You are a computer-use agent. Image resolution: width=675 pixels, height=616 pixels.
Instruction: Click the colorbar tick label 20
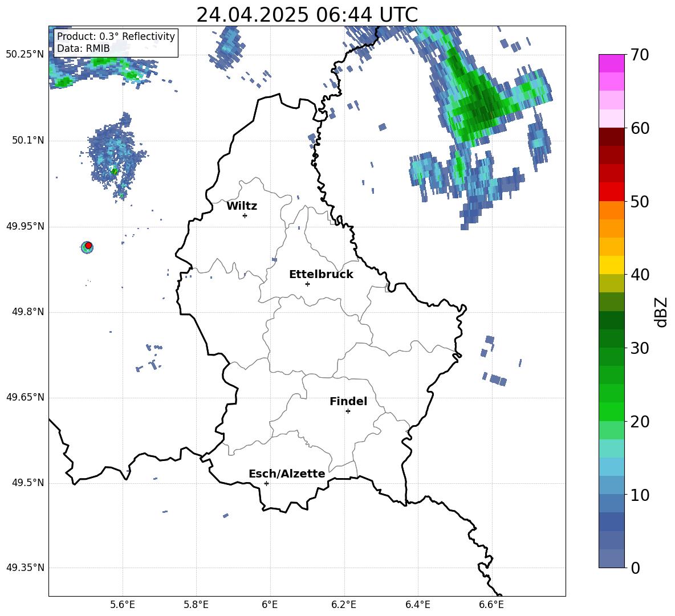pos(640,422)
